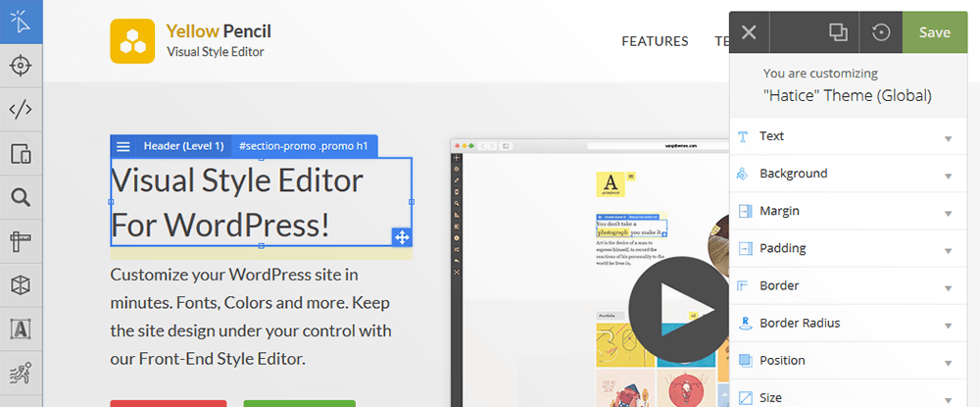The height and width of the screenshot is (407, 980).
Task: Expand the Border Radius section arrow
Action: pos(948,326)
